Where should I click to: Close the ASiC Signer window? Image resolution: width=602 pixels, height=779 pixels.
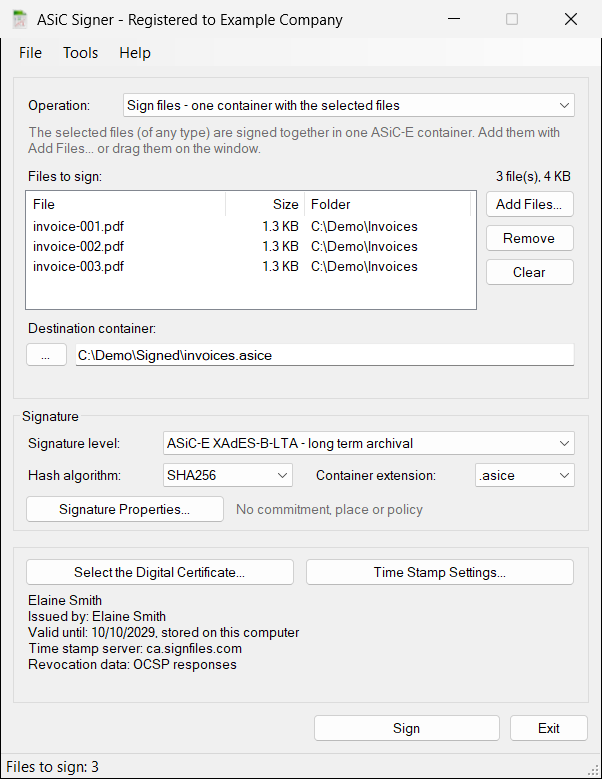[571, 19]
